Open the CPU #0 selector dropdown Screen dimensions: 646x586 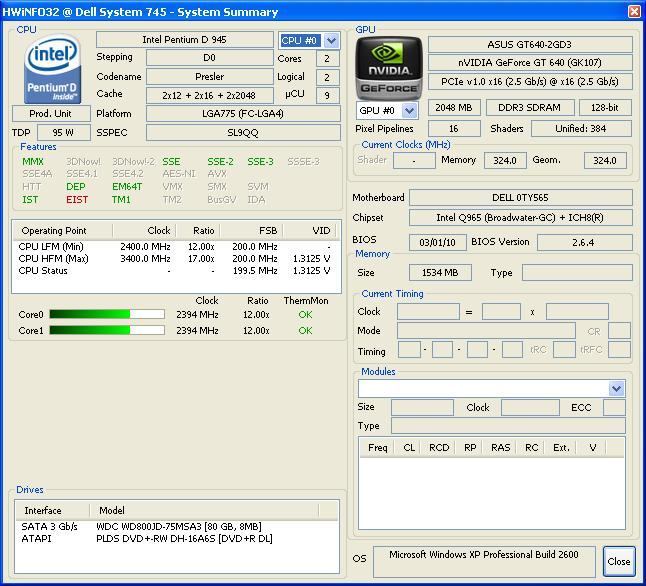point(331,40)
